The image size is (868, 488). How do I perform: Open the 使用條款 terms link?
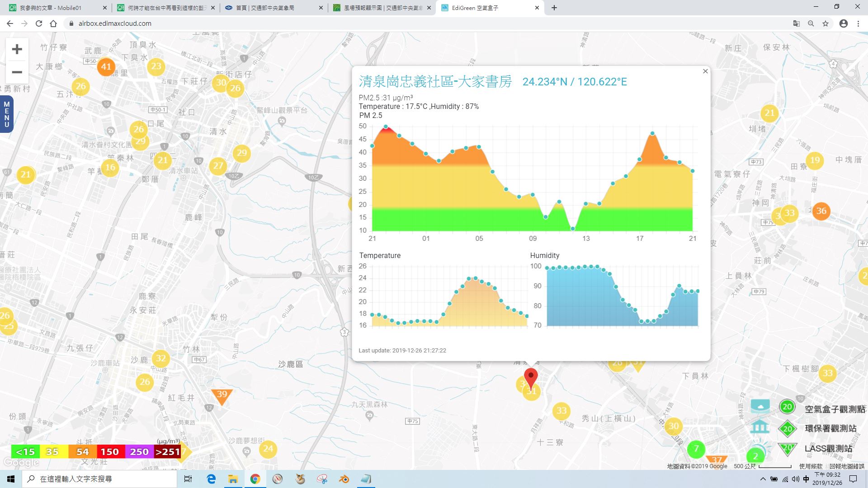coord(811,466)
